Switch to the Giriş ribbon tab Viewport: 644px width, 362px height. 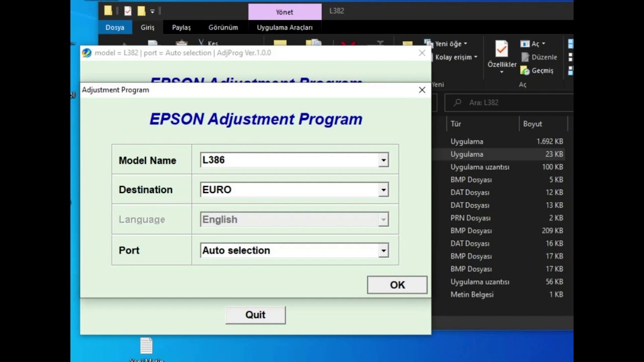[147, 28]
